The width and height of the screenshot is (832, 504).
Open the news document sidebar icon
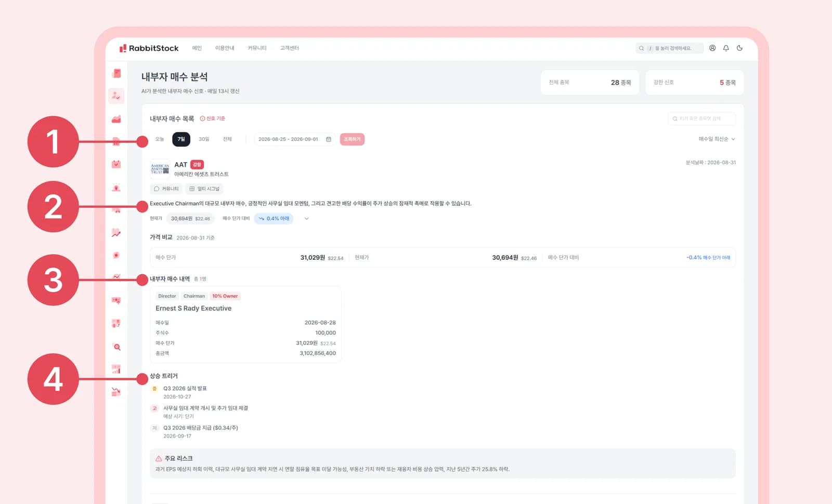click(x=116, y=73)
